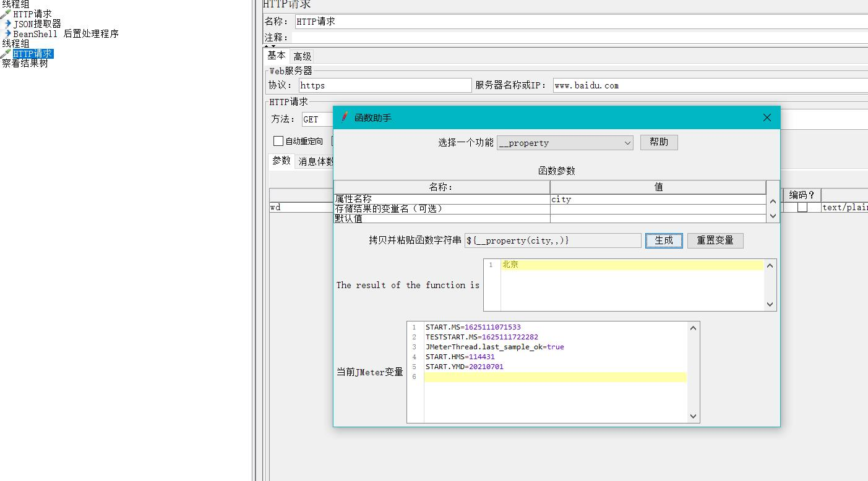Click the 存储结果的变量名（可选） row label
This screenshot has height=481, width=868.
442,209
